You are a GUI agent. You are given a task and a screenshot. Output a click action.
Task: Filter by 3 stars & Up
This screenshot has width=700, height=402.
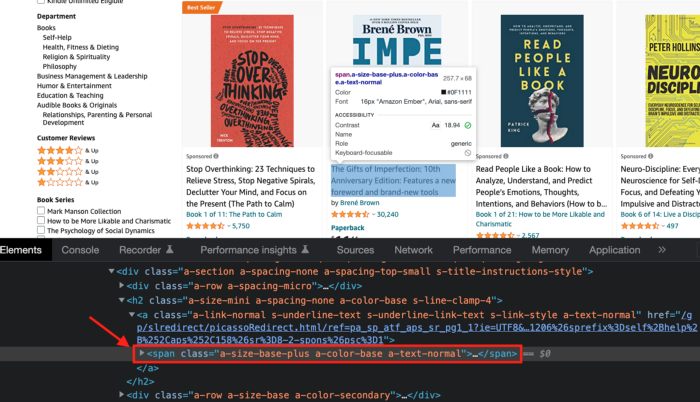pyautogui.click(x=68, y=161)
